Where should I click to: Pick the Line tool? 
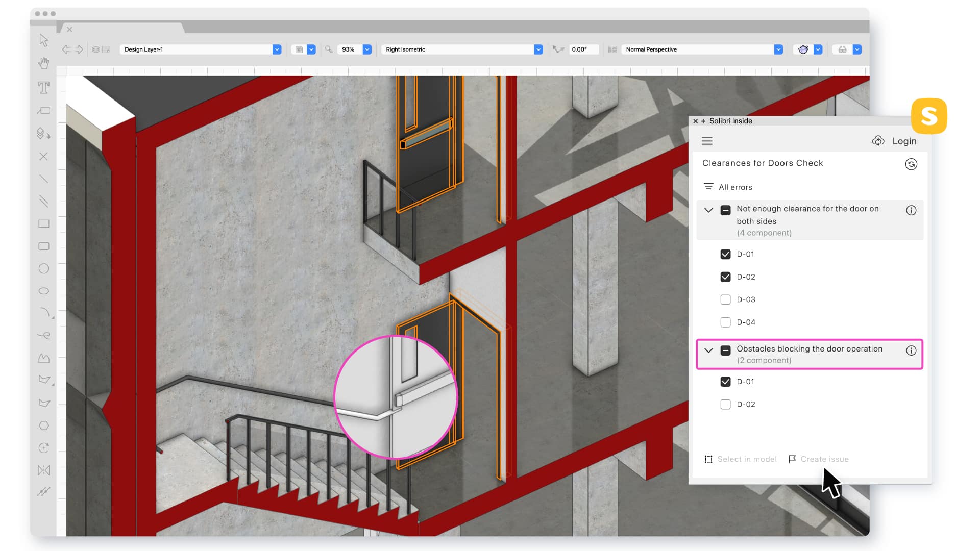(x=44, y=179)
